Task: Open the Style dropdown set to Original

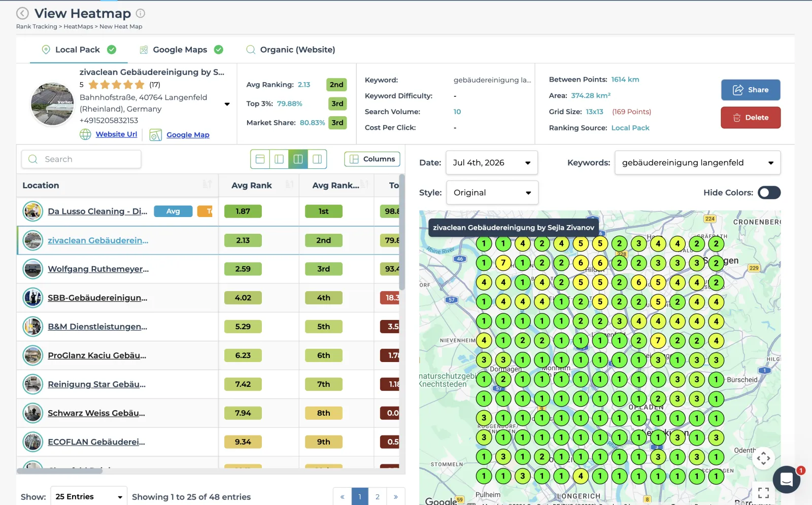Action: (x=492, y=193)
